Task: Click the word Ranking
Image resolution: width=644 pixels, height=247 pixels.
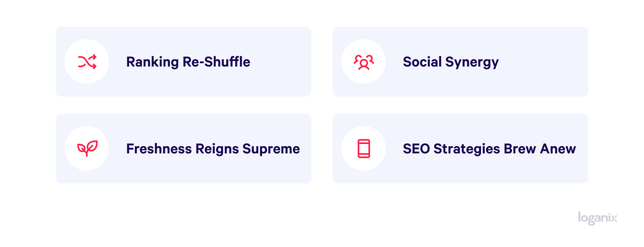Action: [x=152, y=62]
